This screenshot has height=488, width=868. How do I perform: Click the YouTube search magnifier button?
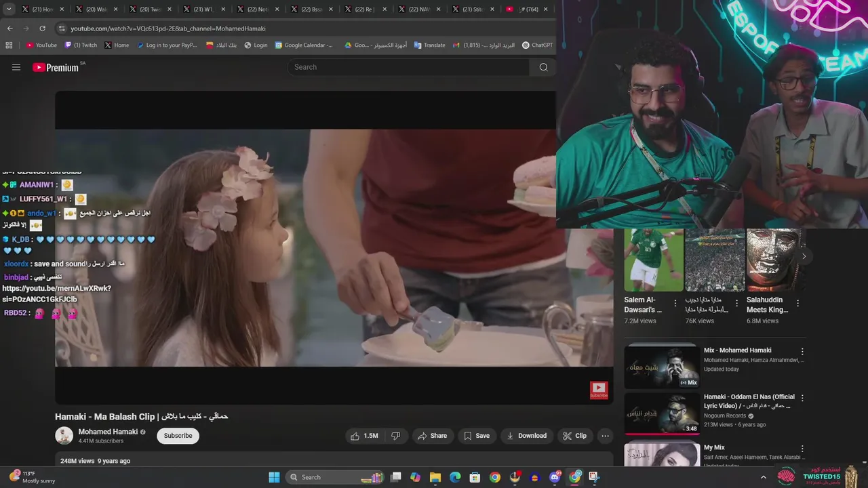coord(543,67)
